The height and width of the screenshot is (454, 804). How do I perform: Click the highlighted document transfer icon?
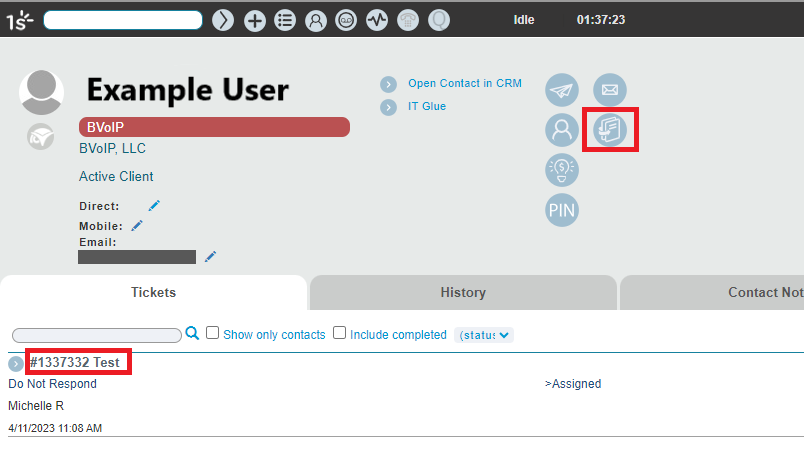click(x=610, y=130)
